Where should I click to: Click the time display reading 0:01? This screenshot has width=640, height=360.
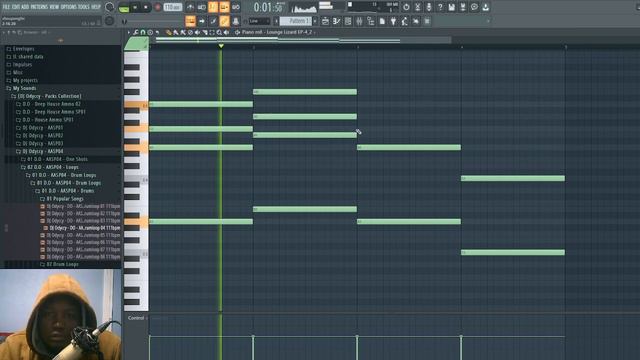[268, 7]
